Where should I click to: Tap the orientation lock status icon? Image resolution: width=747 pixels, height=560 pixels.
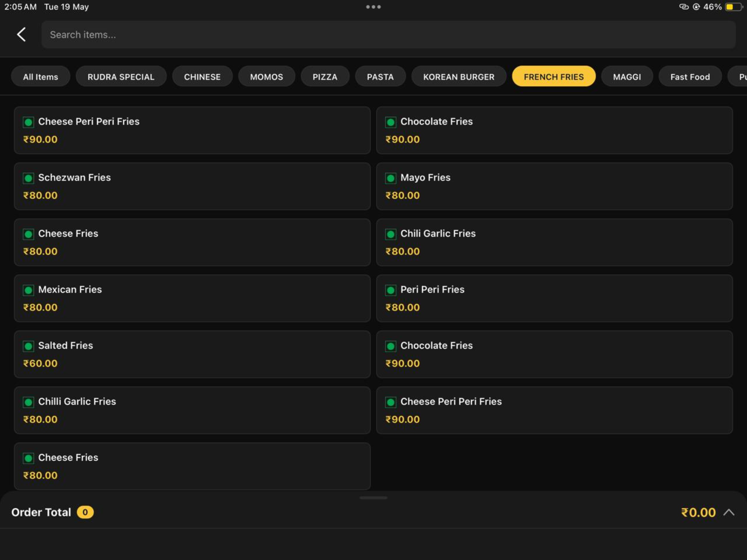click(x=696, y=7)
